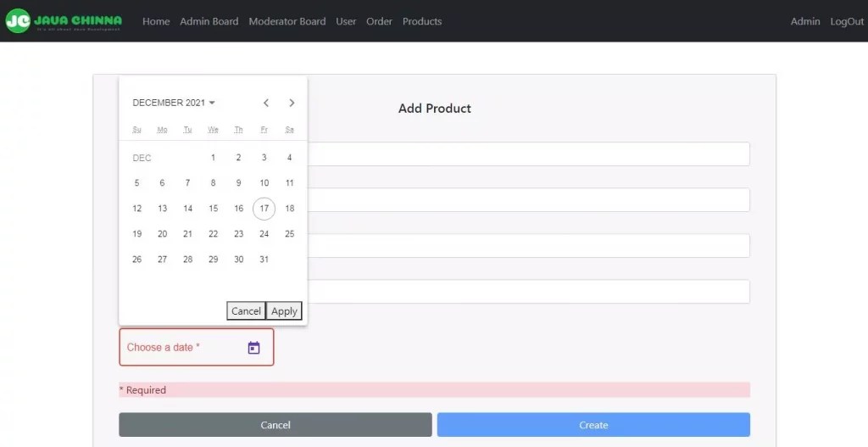Open Home in the navigation bar
This screenshot has width=868, height=447.
(156, 21)
